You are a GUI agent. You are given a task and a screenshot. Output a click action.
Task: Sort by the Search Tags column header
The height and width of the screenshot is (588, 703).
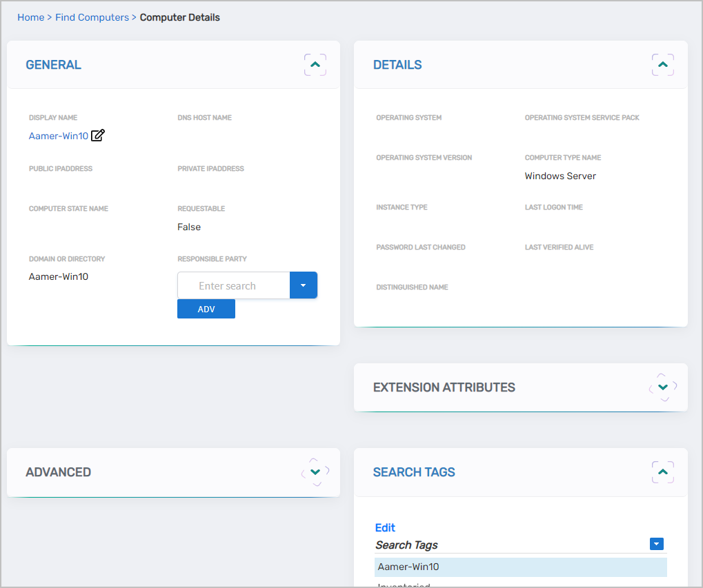coord(407,545)
